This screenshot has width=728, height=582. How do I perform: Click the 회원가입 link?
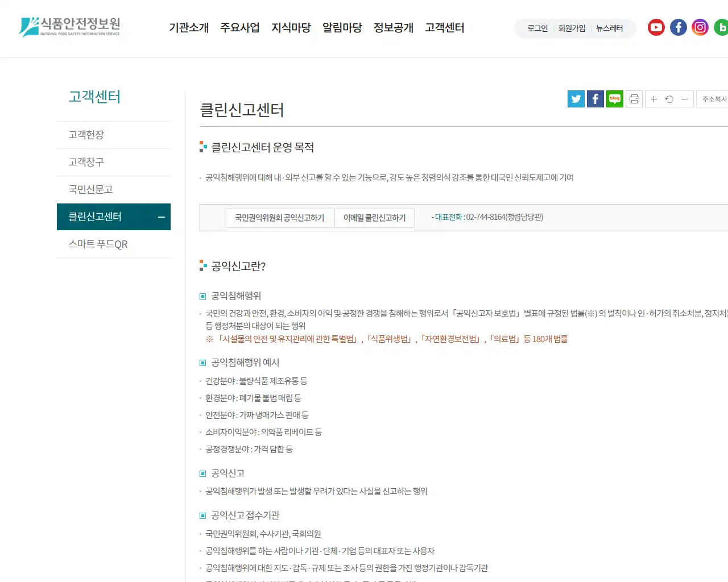coord(572,28)
